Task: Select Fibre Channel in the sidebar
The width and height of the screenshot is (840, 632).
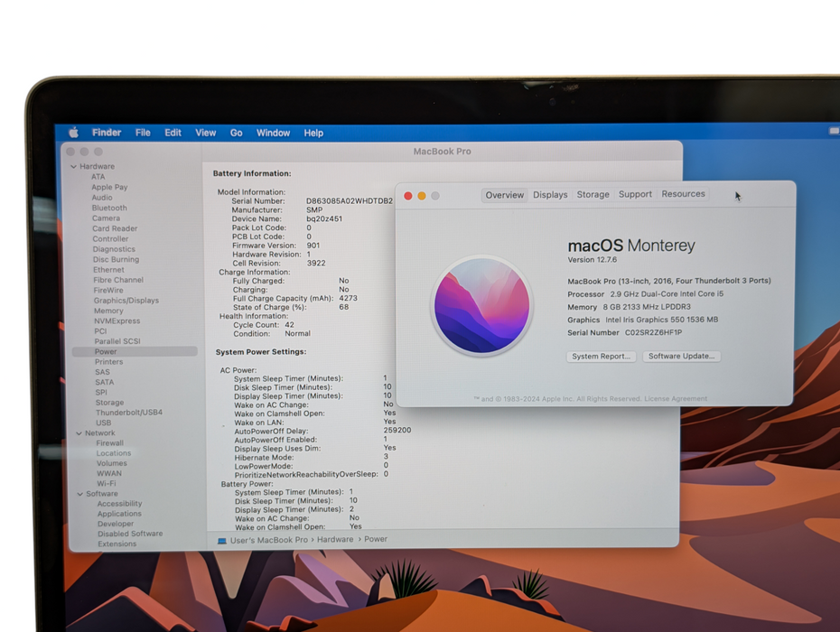Action: [118, 280]
